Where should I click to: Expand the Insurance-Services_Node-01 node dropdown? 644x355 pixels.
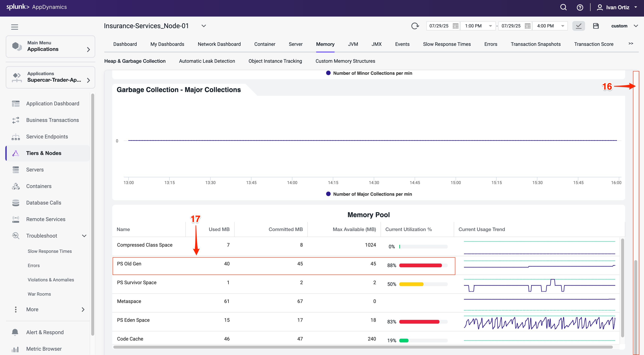coord(204,26)
